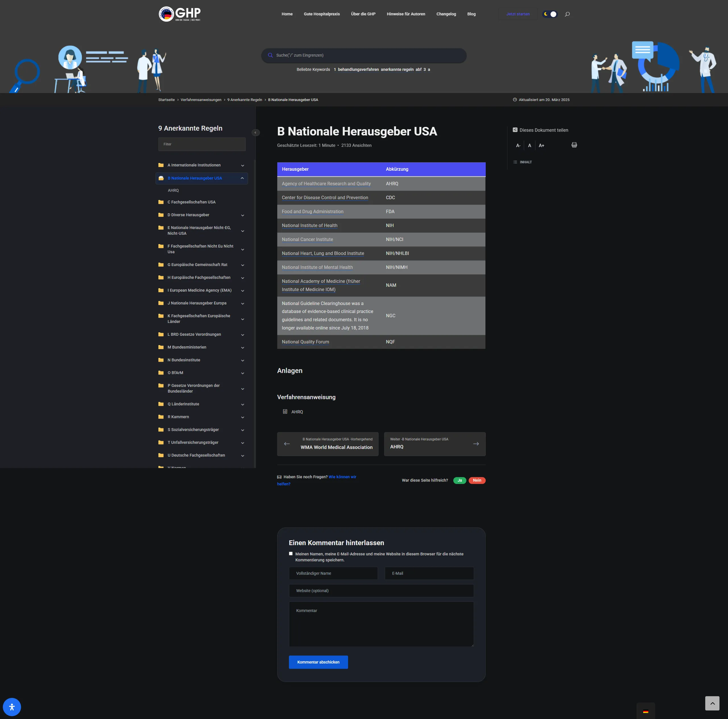Open the Changelog menu item
This screenshot has width=728, height=719.
pyautogui.click(x=446, y=14)
